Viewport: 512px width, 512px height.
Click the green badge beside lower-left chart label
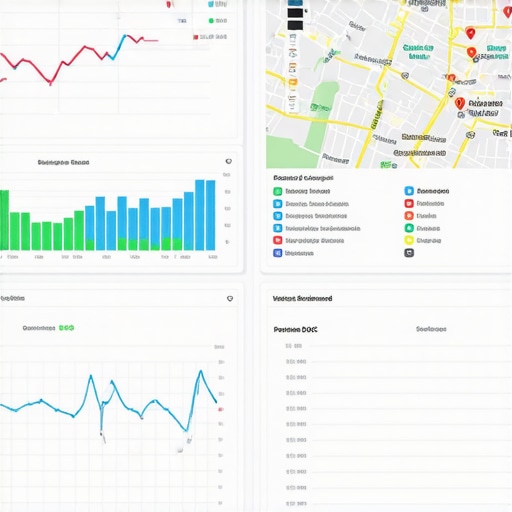pos(66,328)
